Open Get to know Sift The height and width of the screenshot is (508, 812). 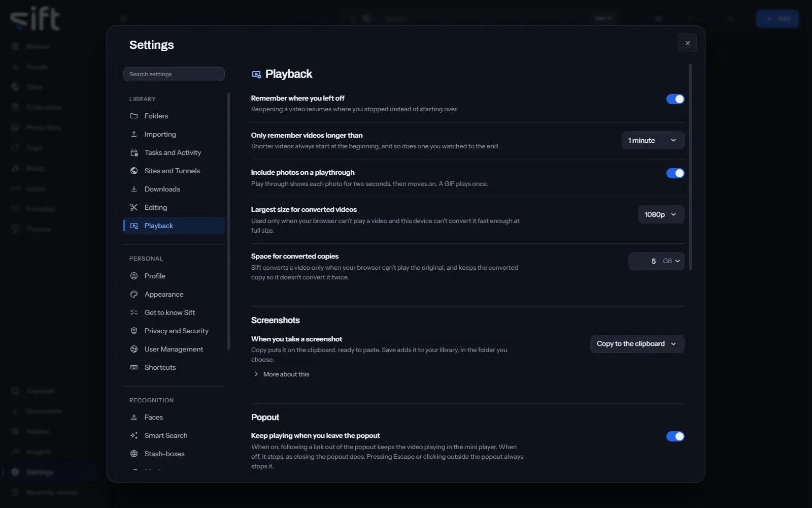click(174, 312)
